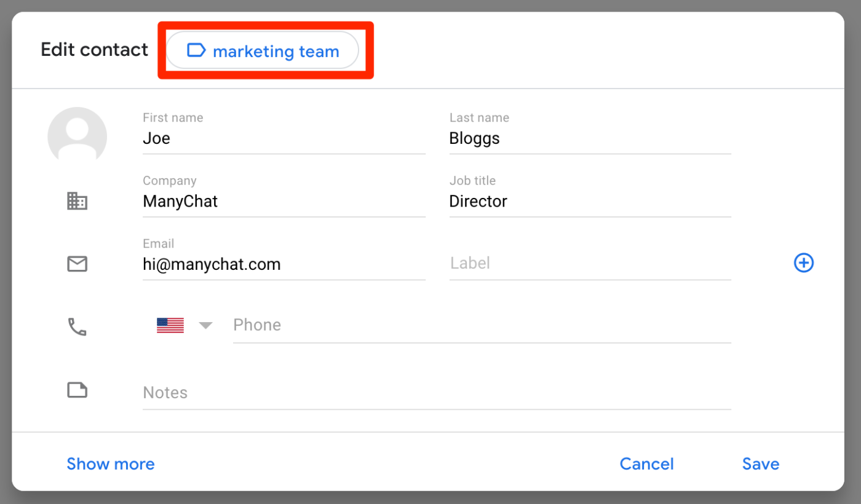The image size is (861, 504).
Task: Click the notes icon
Action: click(x=77, y=390)
